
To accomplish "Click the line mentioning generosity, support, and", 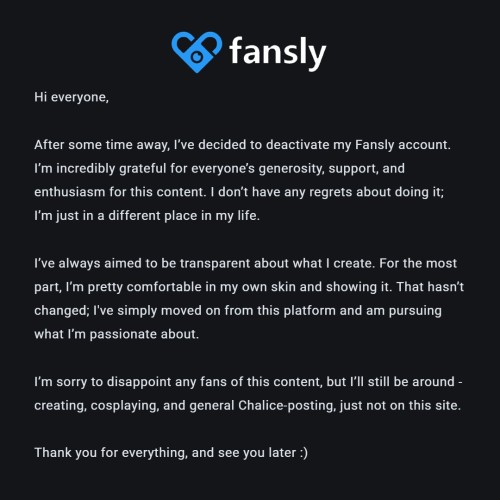I will click(219, 169).
